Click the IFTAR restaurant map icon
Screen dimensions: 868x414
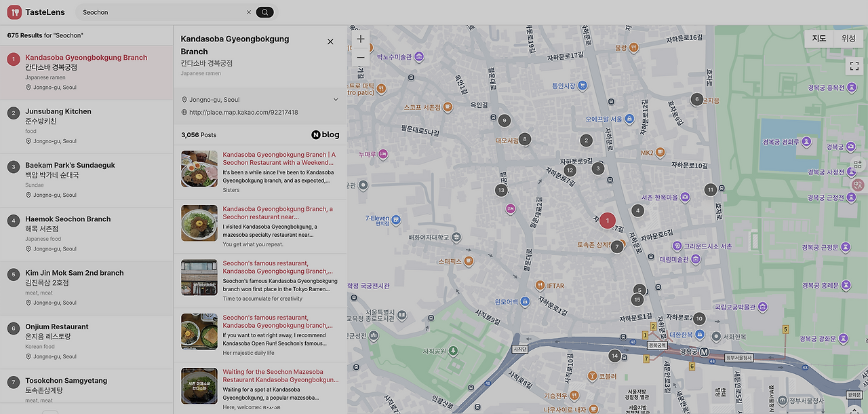click(x=540, y=285)
